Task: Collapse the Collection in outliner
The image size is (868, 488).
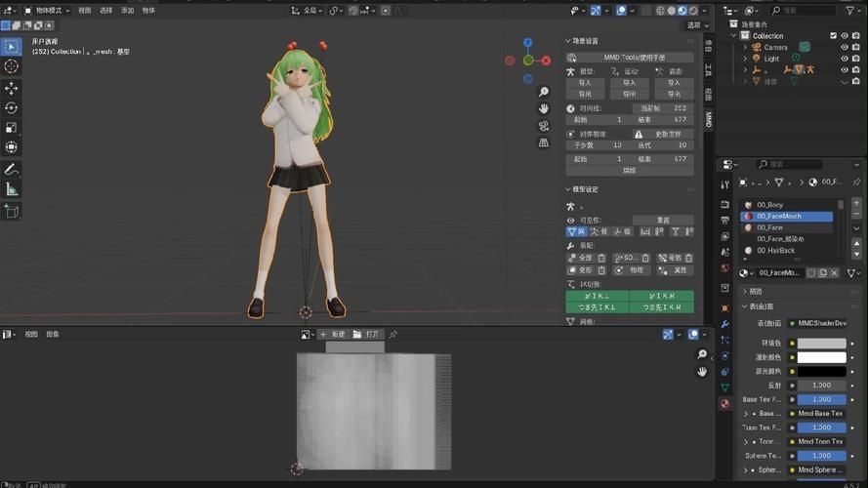Action: coord(734,36)
